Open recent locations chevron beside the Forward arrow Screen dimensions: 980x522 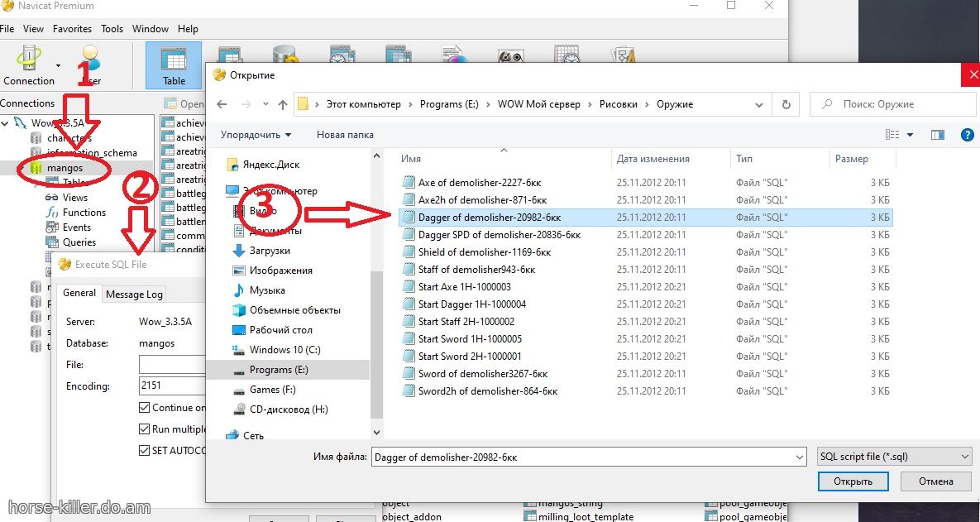(265, 104)
